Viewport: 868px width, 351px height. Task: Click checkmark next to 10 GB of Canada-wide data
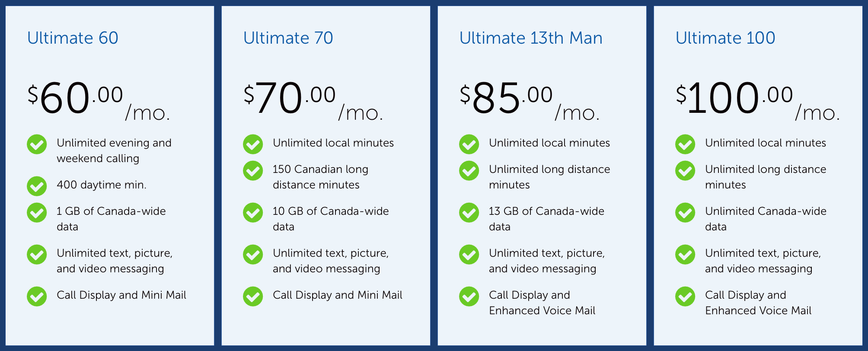pos(253,213)
